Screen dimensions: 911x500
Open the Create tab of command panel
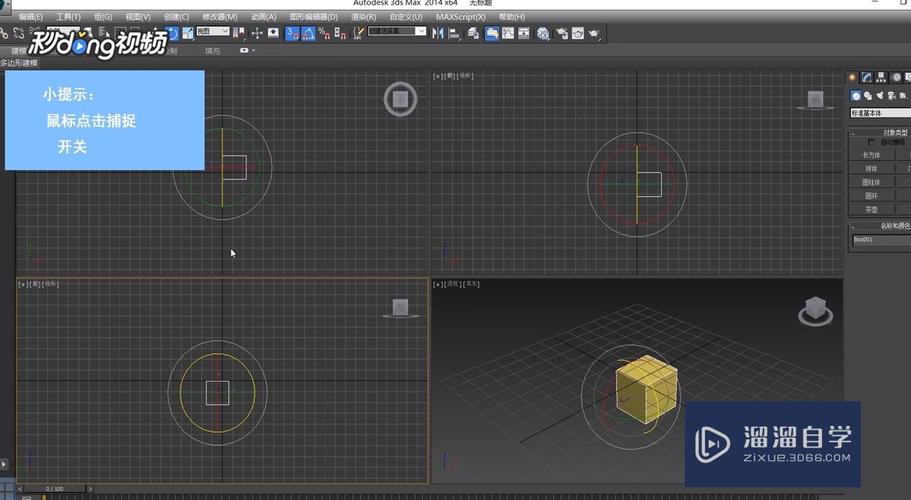point(852,77)
